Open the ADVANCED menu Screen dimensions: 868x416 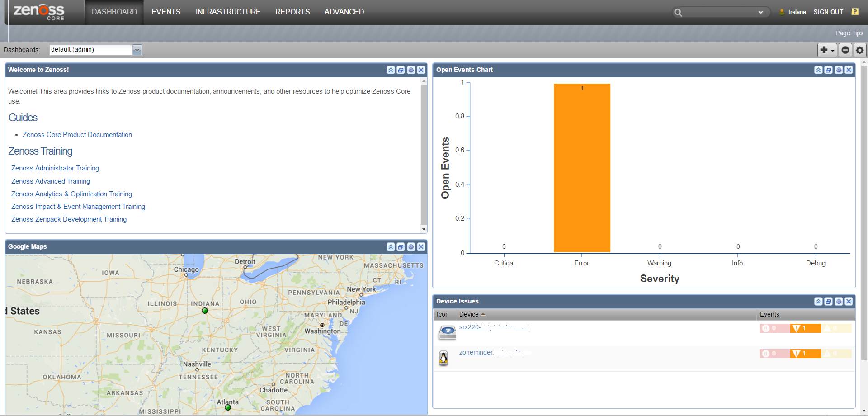(344, 12)
